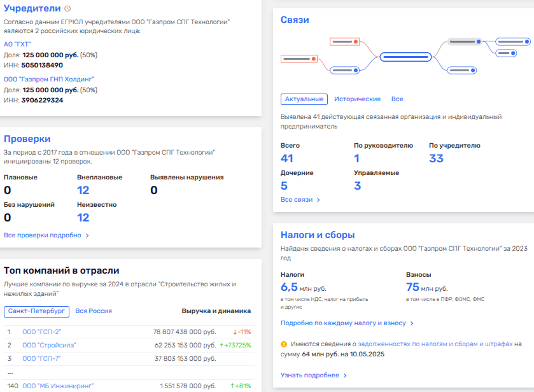Open founder АО "ГХТ" link

(17, 45)
